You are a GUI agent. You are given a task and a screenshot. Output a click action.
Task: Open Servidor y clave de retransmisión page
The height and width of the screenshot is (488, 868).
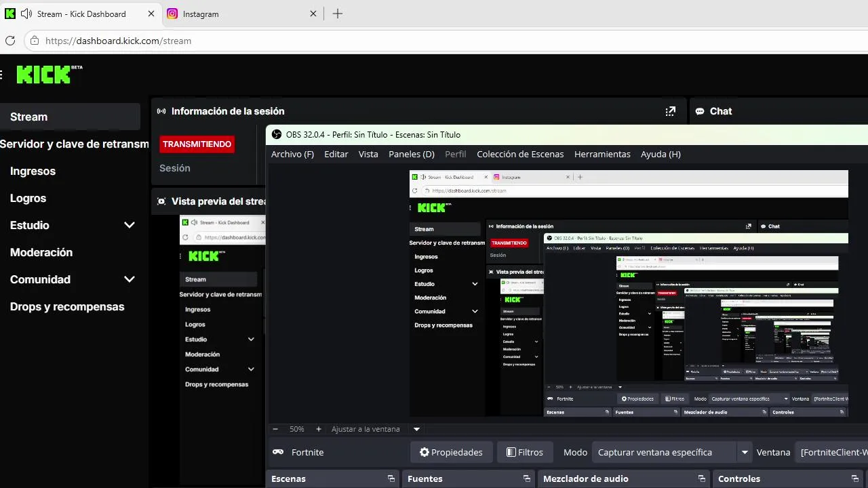point(75,144)
